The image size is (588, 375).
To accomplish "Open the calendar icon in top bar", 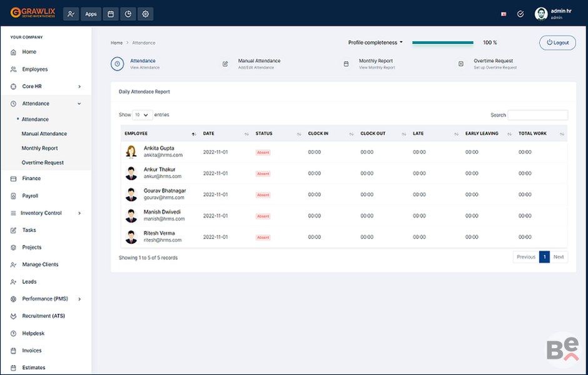I will pyautogui.click(x=111, y=14).
